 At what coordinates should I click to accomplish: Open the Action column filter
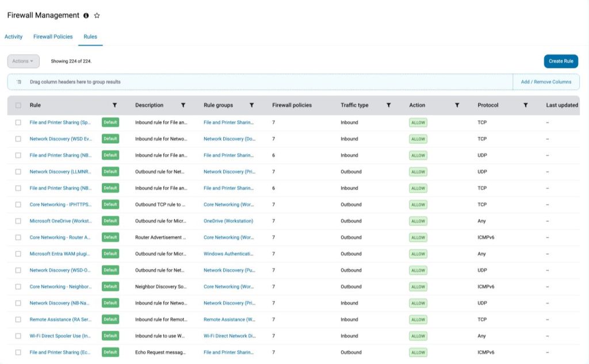[457, 105]
